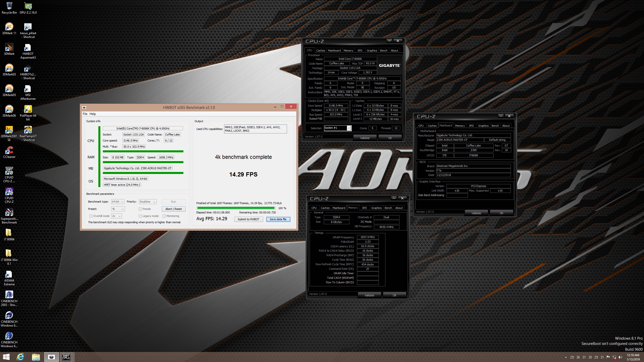Viewport: 644px width, 362px height.
Task: Switch to SPD tab in Mainboard CPU-Z window
Action: click(x=471, y=126)
